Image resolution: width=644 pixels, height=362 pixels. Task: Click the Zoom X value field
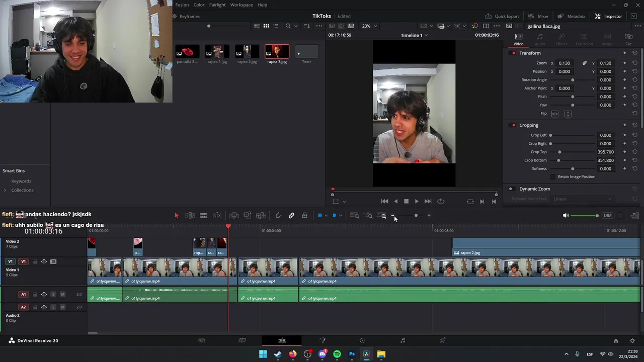pyautogui.click(x=564, y=63)
